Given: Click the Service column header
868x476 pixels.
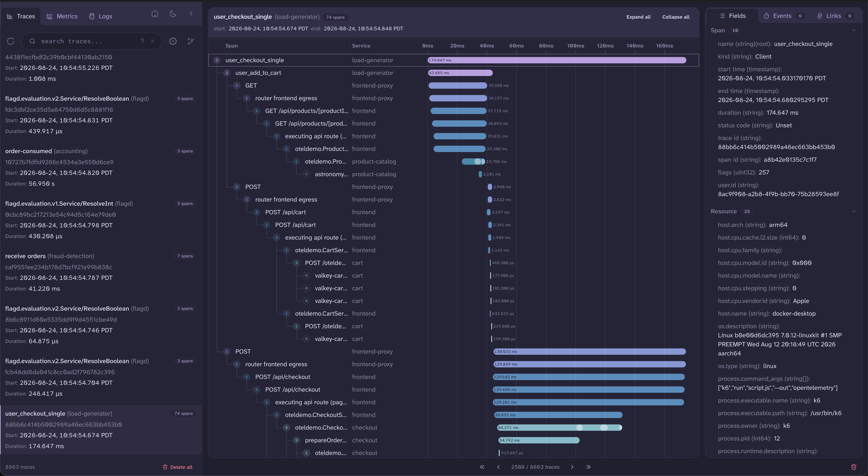Looking at the screenshot, I should tap(361, 45).
